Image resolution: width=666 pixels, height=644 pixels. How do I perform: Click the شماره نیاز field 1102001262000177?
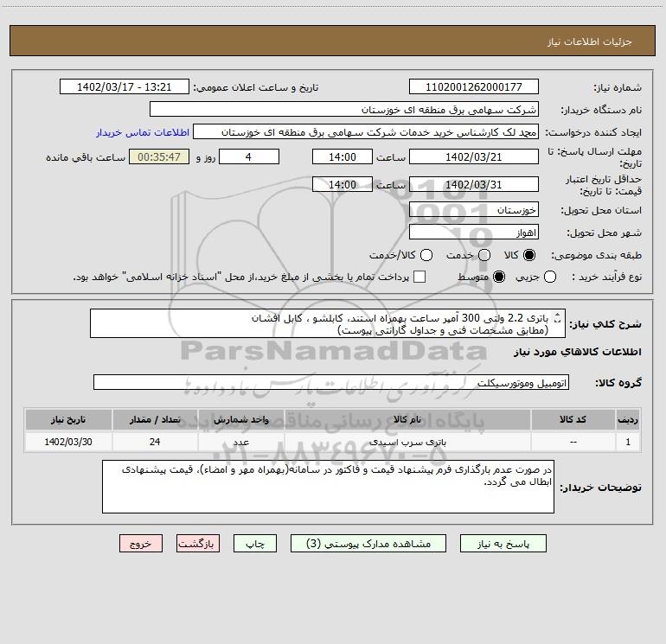tap(474, 86)
